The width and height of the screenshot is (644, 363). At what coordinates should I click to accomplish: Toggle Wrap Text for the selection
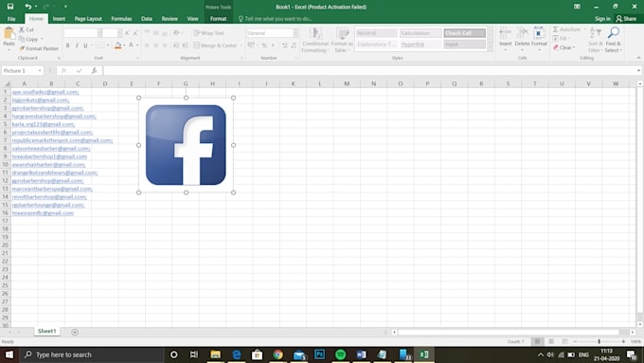209,33
